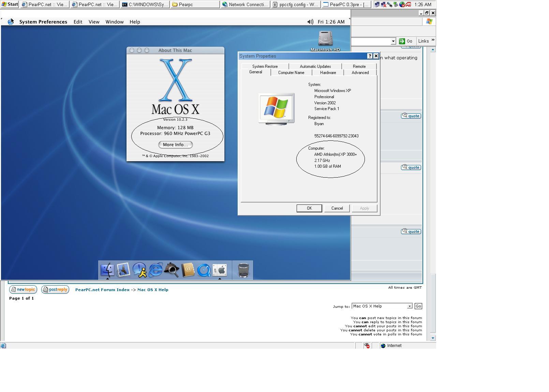Launch Mail from the dock
Image resolution: width=549 pixels, height=392 pixels.
pyautogui.click(x=123, y=270)
